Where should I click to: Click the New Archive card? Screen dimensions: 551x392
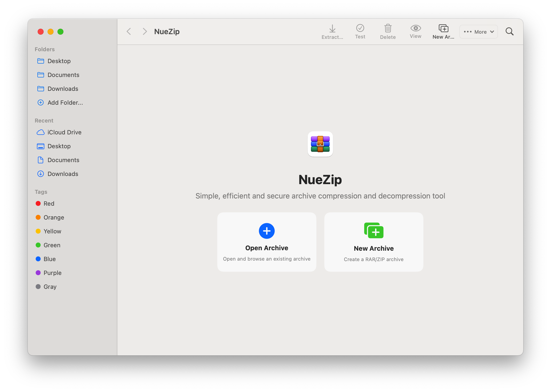374,242
